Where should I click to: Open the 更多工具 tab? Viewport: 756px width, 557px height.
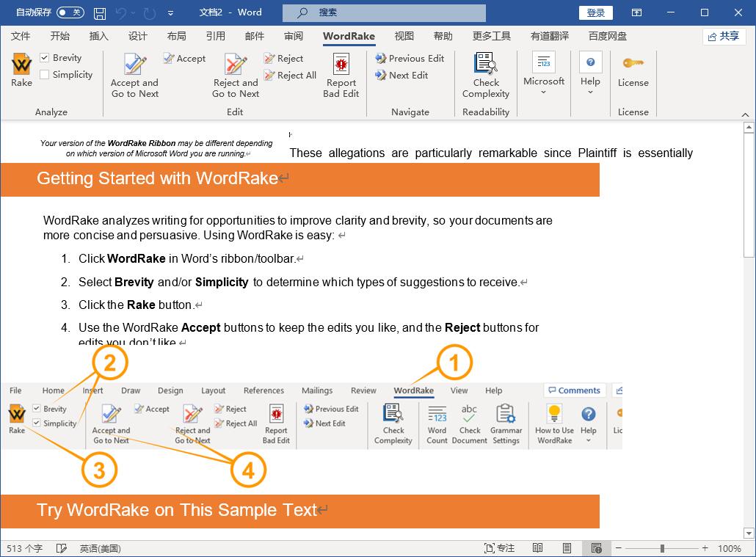coord(491,36)
